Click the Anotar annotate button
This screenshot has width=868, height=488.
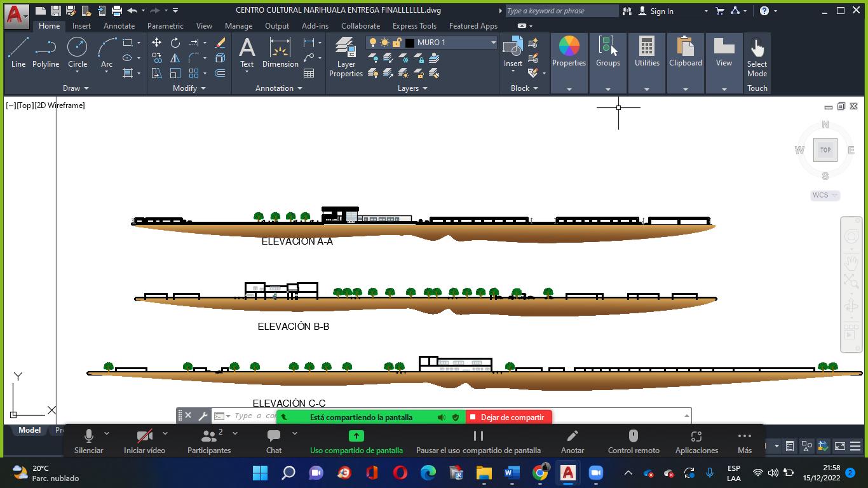tap(573, 442)
